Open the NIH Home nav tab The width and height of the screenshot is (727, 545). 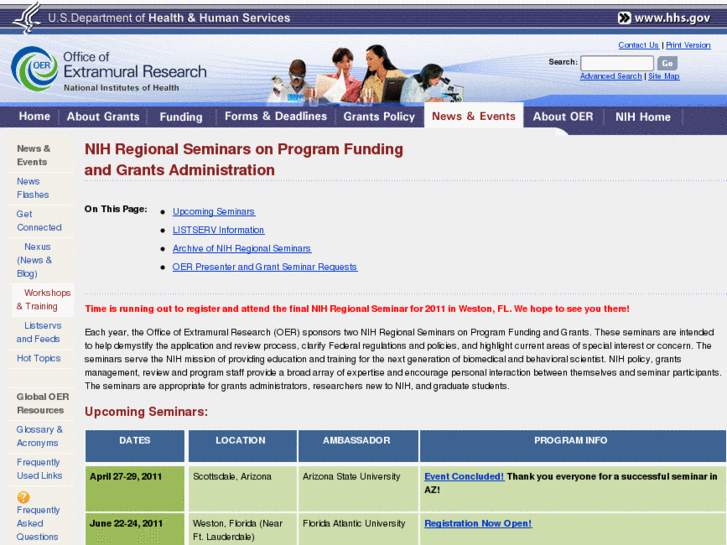tap(643, 117)
